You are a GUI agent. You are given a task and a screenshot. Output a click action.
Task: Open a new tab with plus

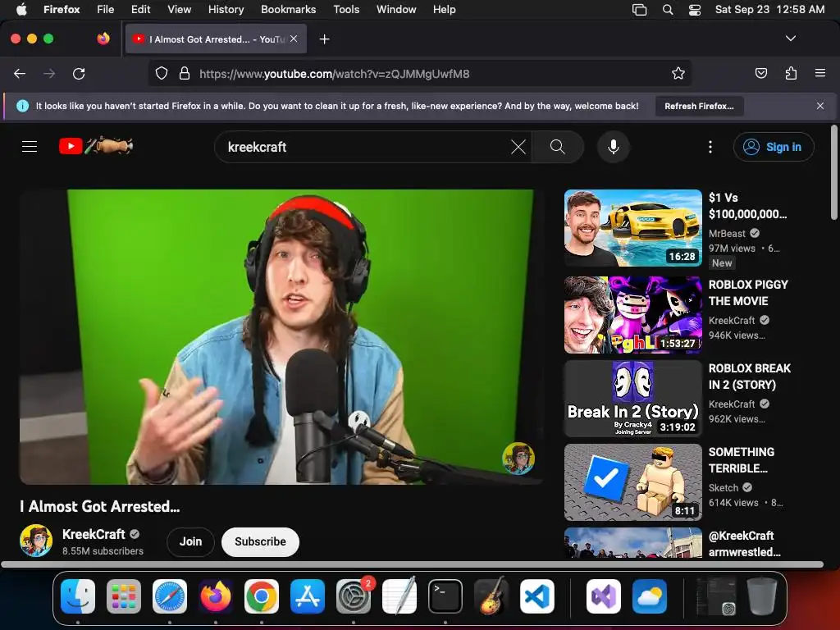(324, 39)
